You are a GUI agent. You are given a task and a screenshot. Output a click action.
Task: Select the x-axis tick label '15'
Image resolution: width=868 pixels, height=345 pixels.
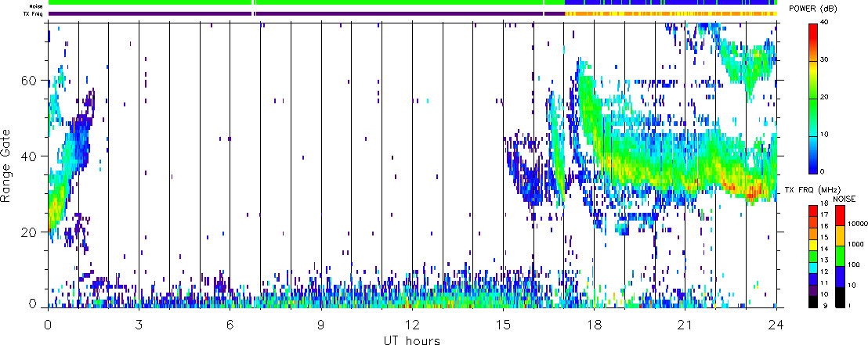click(x=503, y=325)
